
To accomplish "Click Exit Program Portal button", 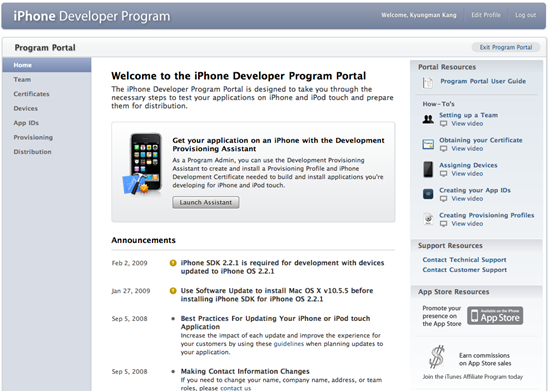I will click(506, 47).
